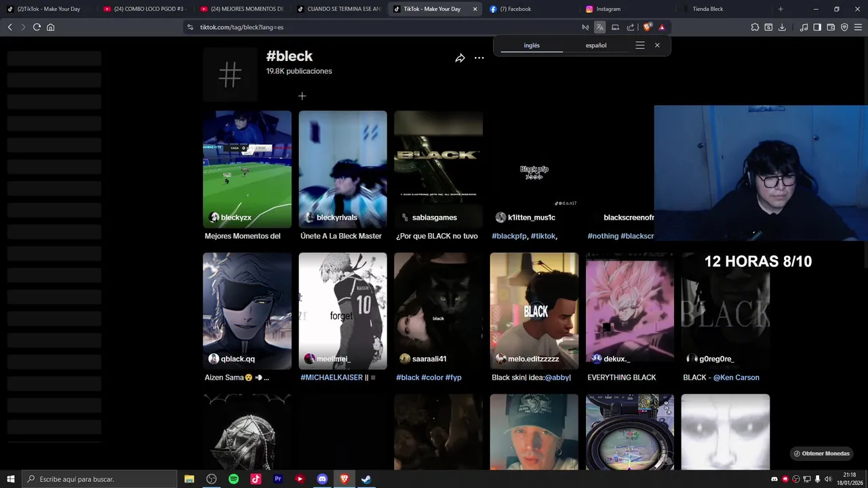Image resolution: width=868 pixels, height=488 pixels.
Task: Select the inglés tab in translate popup
Action: (532, 45)
